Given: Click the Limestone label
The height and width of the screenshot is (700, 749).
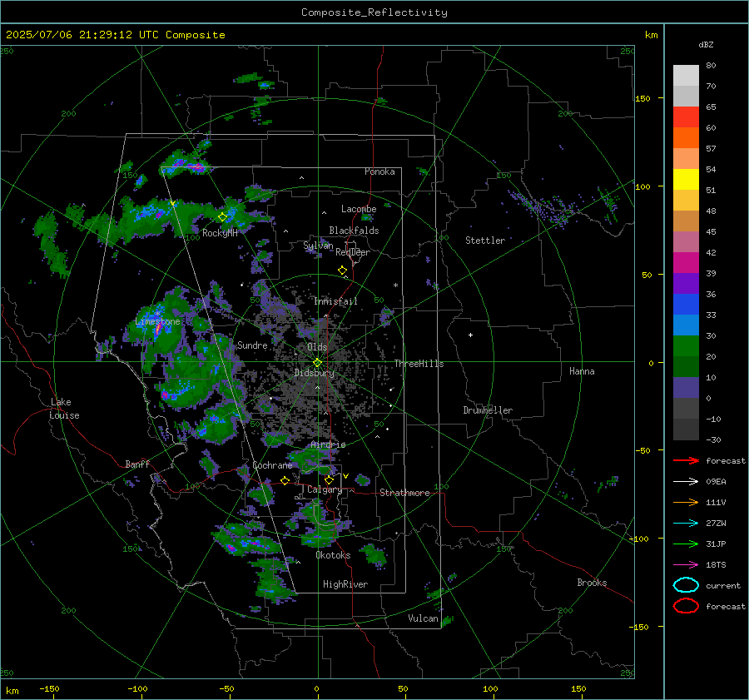Looking at the screenshot, I should coord(157,321).
